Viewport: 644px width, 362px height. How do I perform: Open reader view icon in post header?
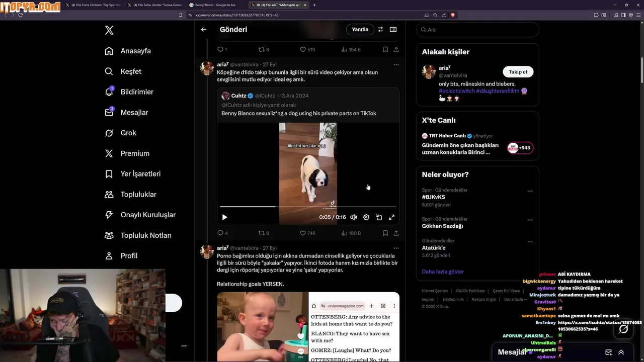393,30
